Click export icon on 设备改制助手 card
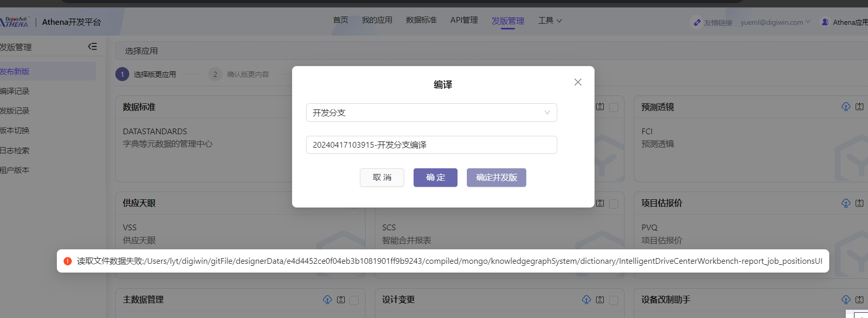This screenshot has width=868, height=318. click(859, 299)
